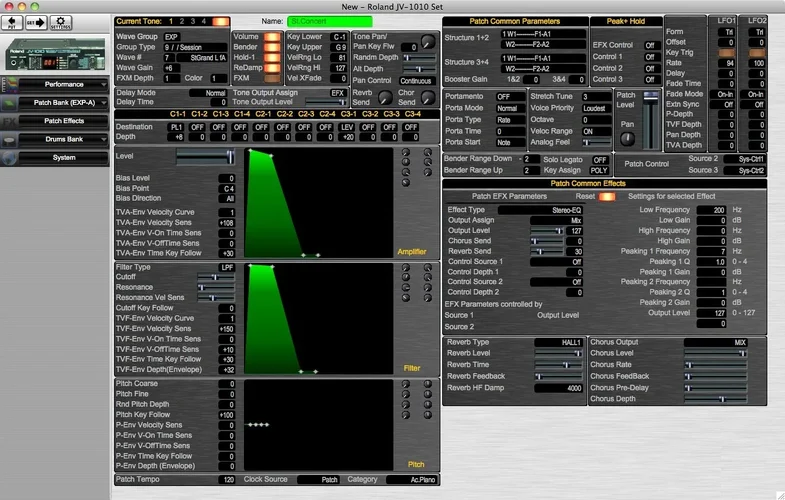Viewport: 785px width, 500px height.
Task: Click the Patch Tempo 120 field
Action: click(x=227, y=480)
